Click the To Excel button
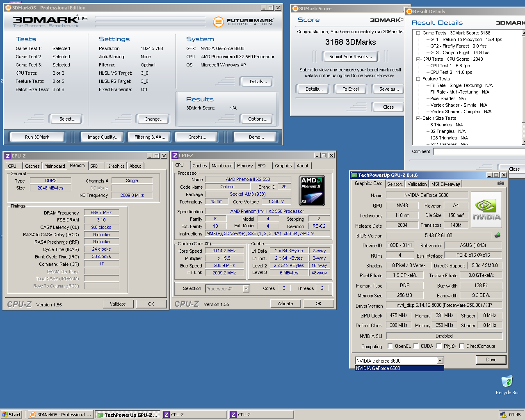 pyautogui.click(x=351, y=89)
